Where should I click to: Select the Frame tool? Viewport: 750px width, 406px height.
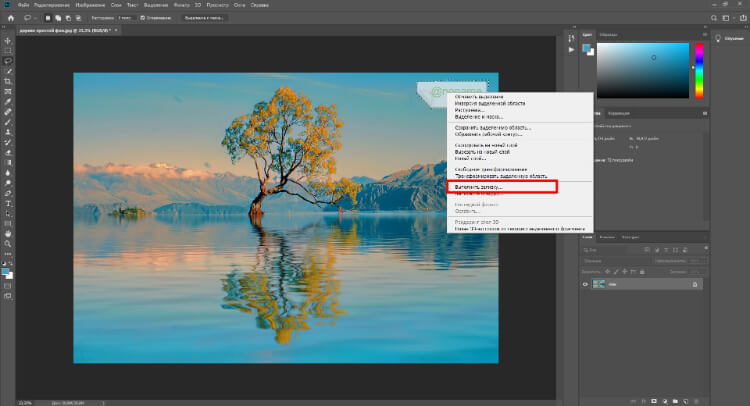[x=8, y=91]
